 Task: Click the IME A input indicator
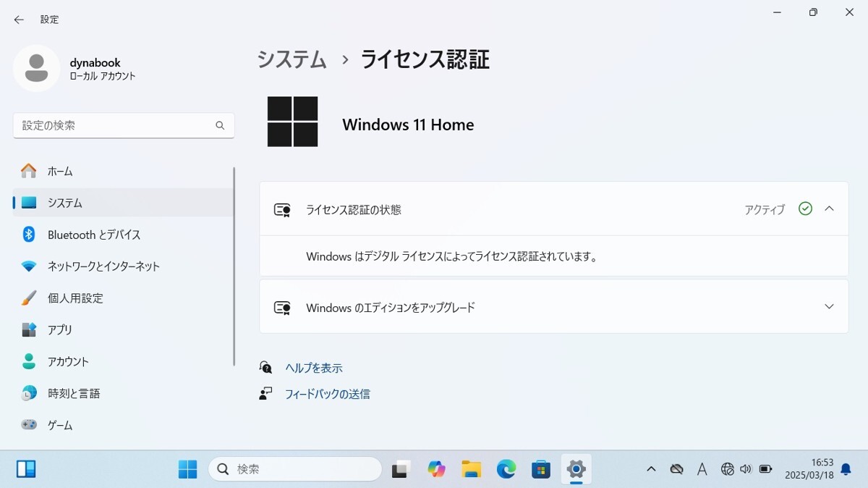[x=702, y=469]
